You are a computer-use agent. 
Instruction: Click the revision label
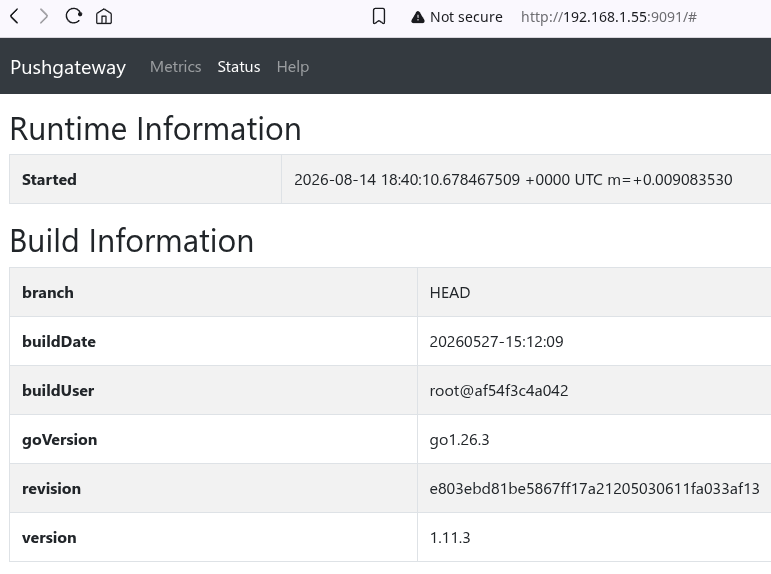pyautogui.click(x=51, y=489)
